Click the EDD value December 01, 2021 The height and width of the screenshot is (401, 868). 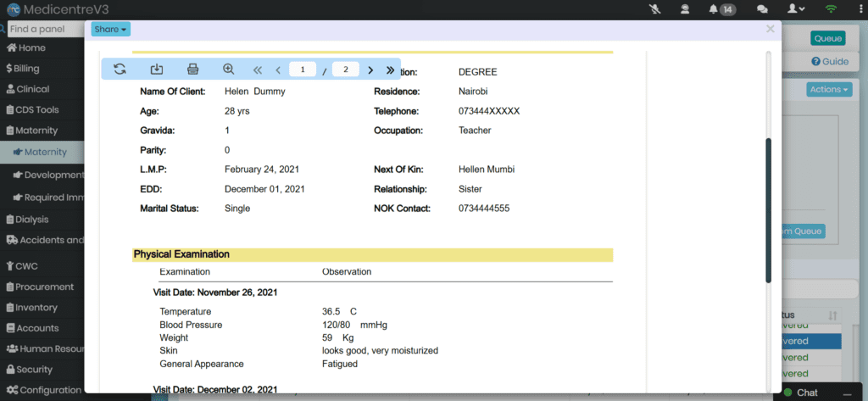[x=264, y=189]
